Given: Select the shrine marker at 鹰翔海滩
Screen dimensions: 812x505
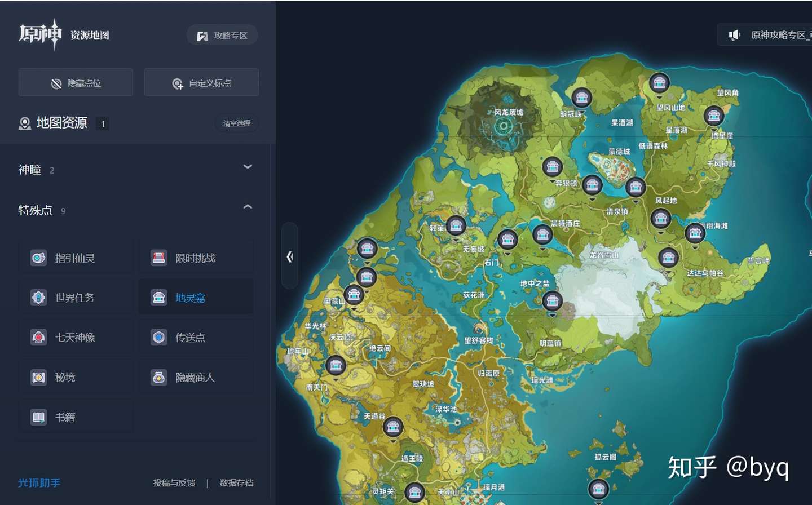Looking at the screenshot, I should point(695,233).
